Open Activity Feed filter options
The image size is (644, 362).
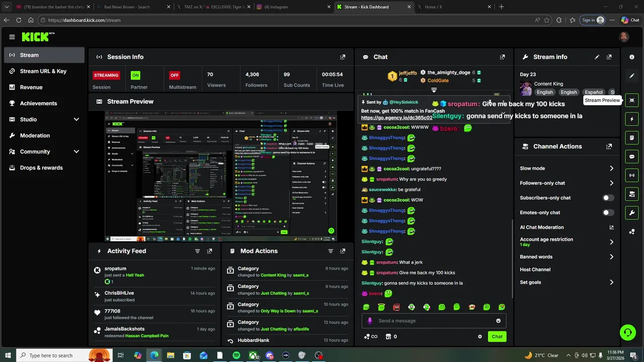pyautogui.click(x=197, y=251)
